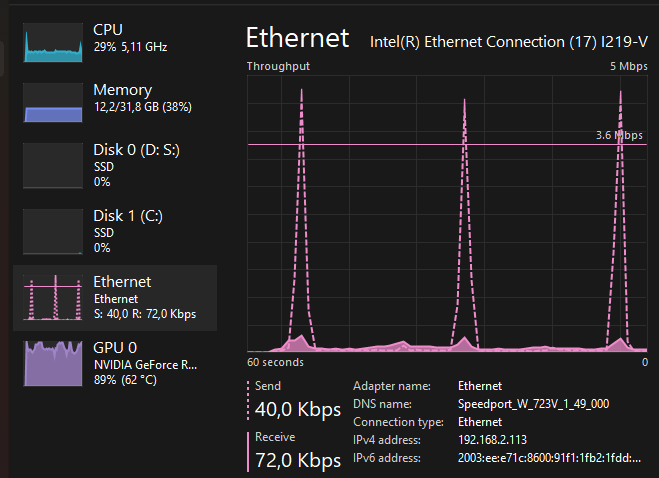This screenshot has width=659, height=478.
Task: Click the pink Receive legend color bar
Action: (x=248, y=450)
